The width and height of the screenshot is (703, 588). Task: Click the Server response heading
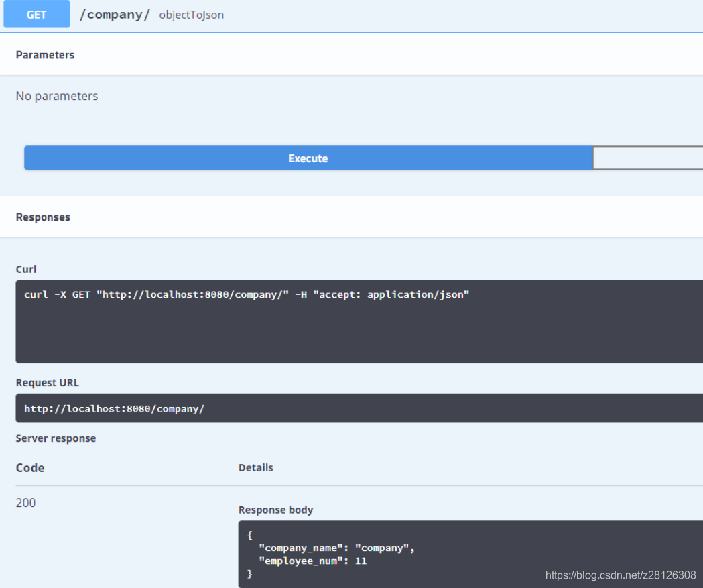point(56,438)
